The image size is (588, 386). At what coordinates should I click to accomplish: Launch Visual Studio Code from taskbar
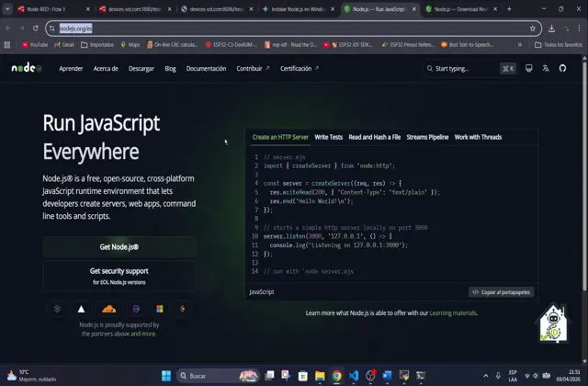(x=353, y=376)
